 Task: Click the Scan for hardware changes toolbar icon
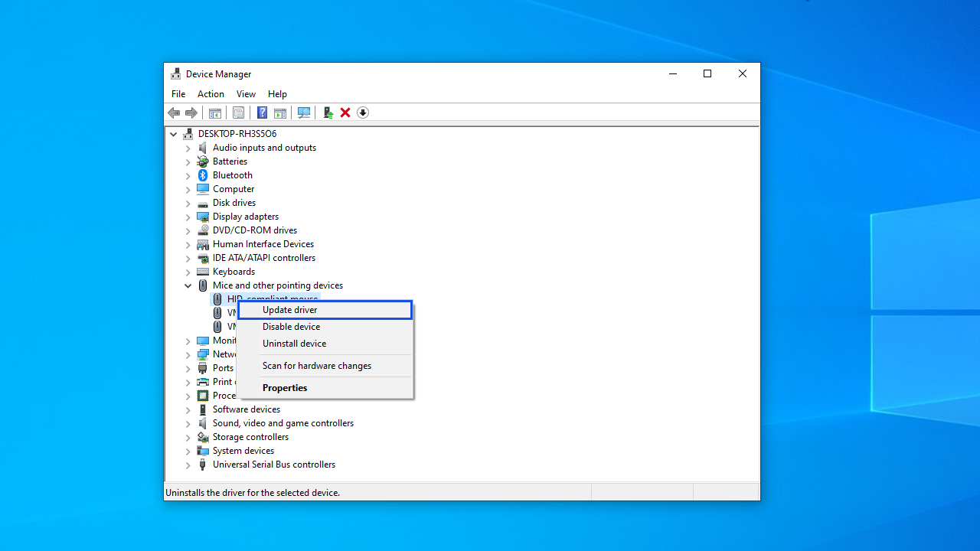point(304,112)
